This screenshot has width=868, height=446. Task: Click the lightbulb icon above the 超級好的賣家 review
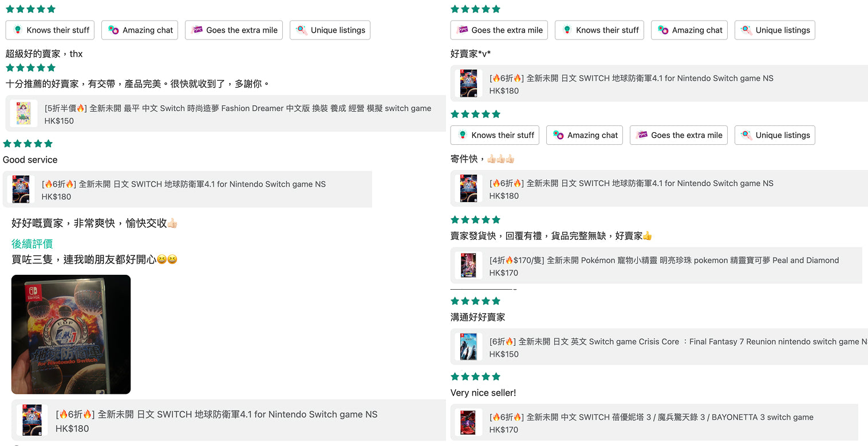click(18, 30)
